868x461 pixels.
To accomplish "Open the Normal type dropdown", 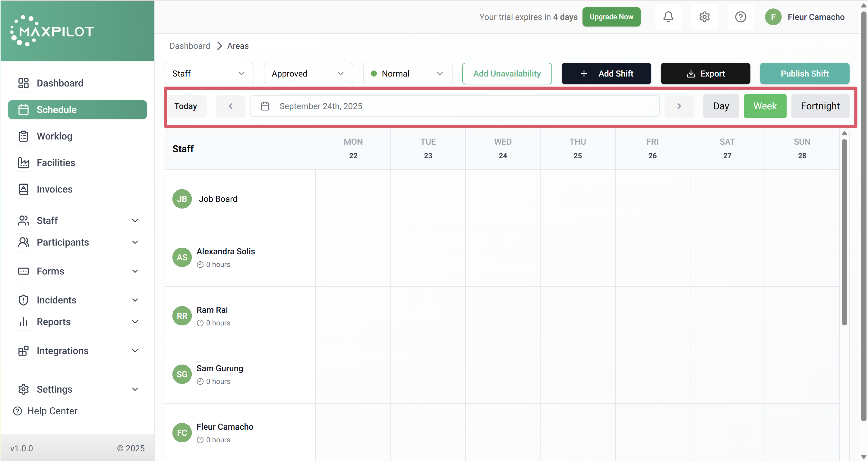I will 407,74.
